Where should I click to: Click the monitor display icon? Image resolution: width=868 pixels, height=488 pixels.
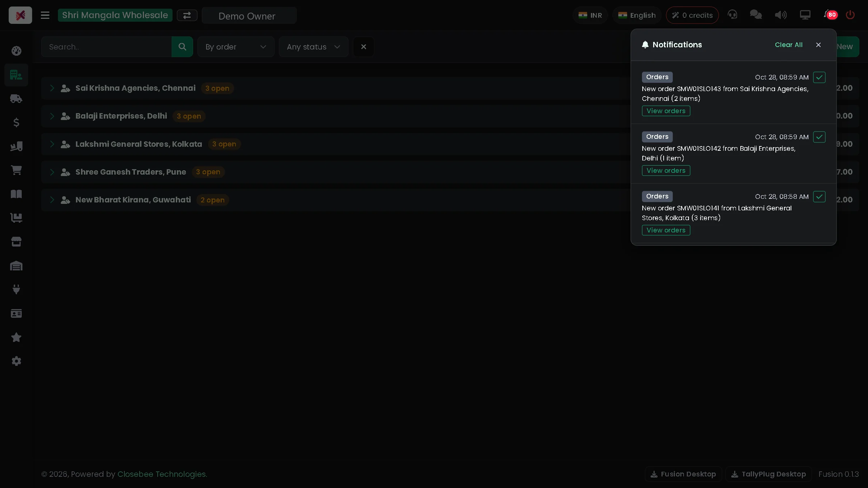point(805,15)
